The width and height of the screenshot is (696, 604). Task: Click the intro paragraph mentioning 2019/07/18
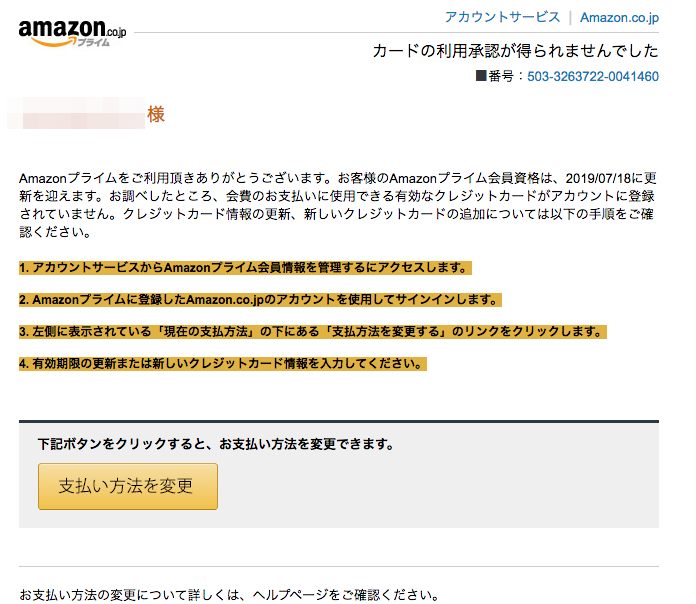[x=338, y=205]
